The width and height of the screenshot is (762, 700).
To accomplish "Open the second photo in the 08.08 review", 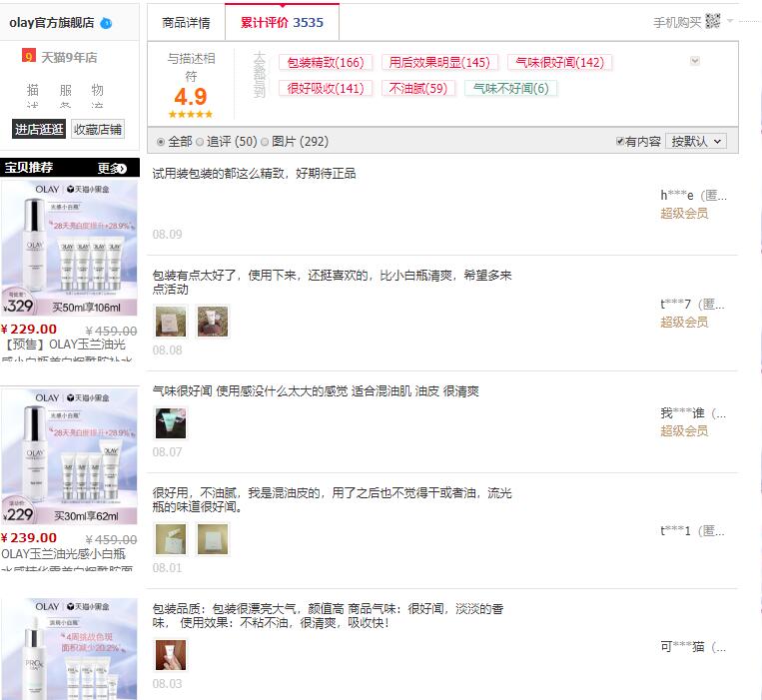I will tap(213, 322).
